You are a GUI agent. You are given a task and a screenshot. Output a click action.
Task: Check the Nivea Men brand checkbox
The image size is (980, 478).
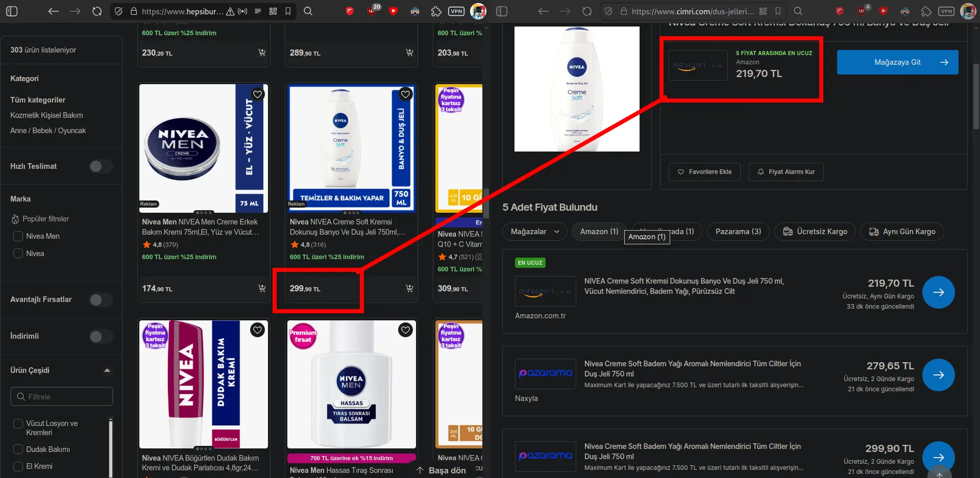click(18, 236)
